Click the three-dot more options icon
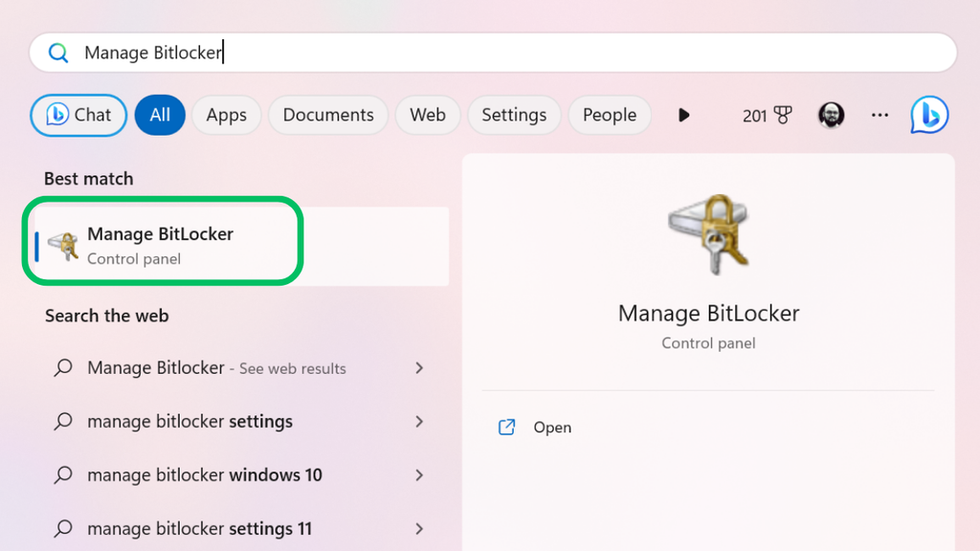Viewport: 980px width, 551px height. tap(880, 115)
